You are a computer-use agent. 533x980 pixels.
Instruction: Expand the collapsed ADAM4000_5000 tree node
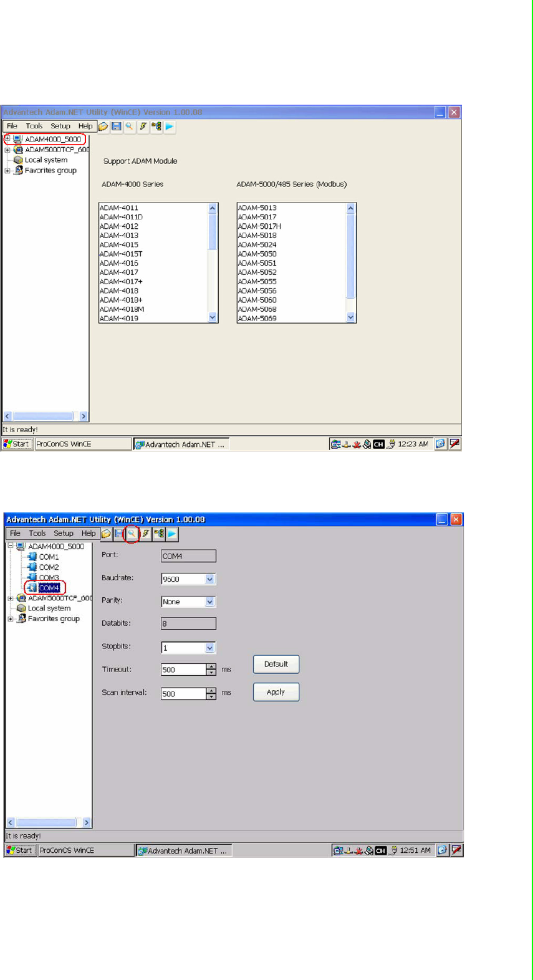tap(7, 139)
